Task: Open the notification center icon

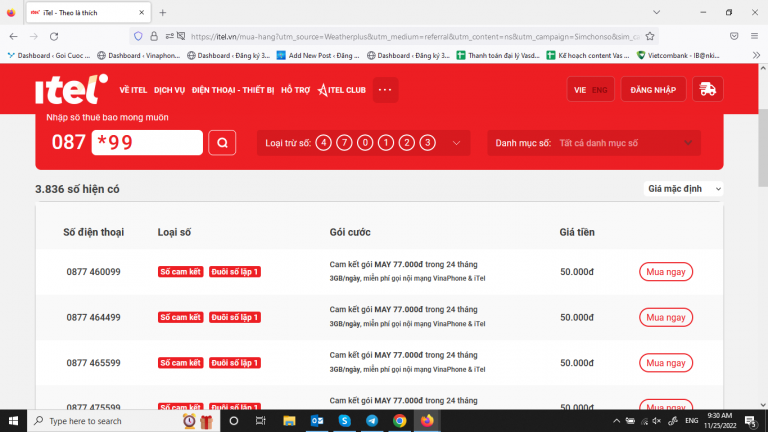Action: [x=751, y=421]
